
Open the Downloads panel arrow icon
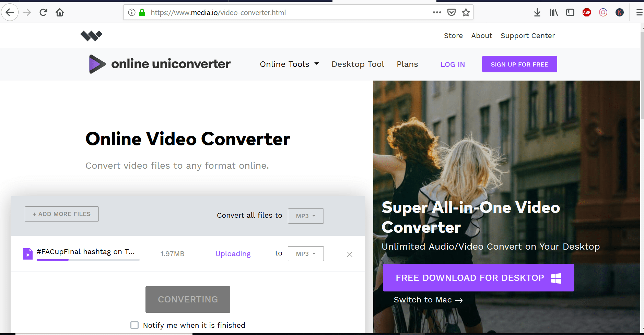click(x=537, y=12)
